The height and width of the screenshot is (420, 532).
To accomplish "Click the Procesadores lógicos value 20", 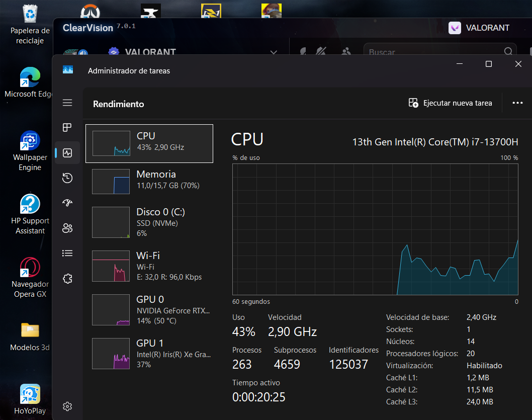I will 471,354.
